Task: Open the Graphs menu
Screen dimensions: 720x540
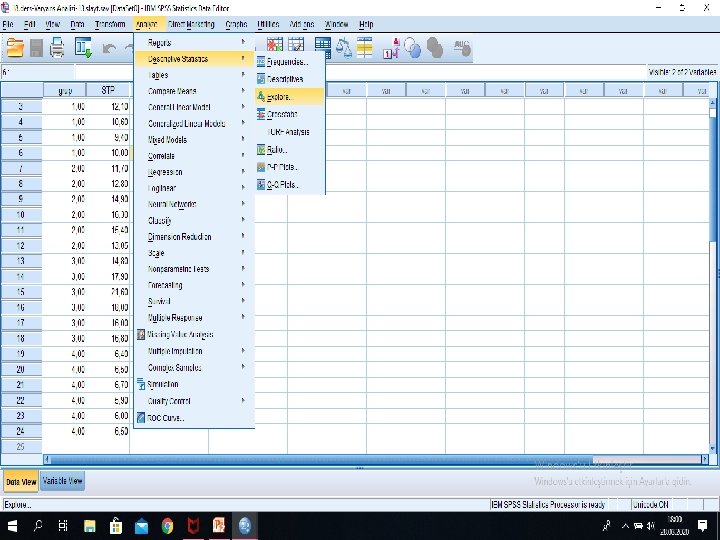Action: click(x=236, y=24)
